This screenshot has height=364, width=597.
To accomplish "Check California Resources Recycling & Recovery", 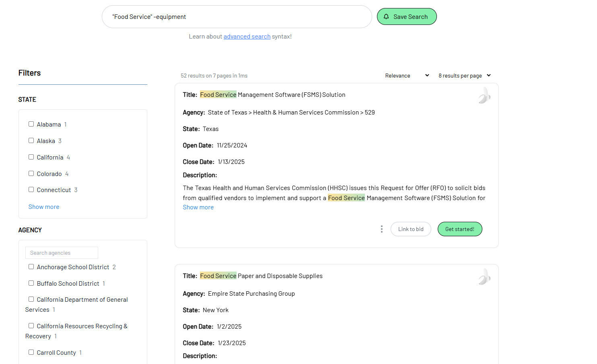I will [31, 326].
